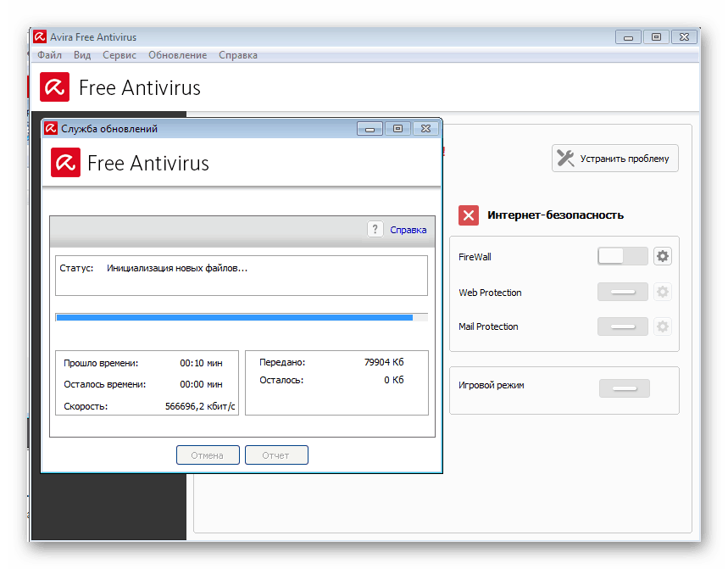Click Avira logo in update dialog header
This screenshot has height=569, width=728.
[65, 163]
